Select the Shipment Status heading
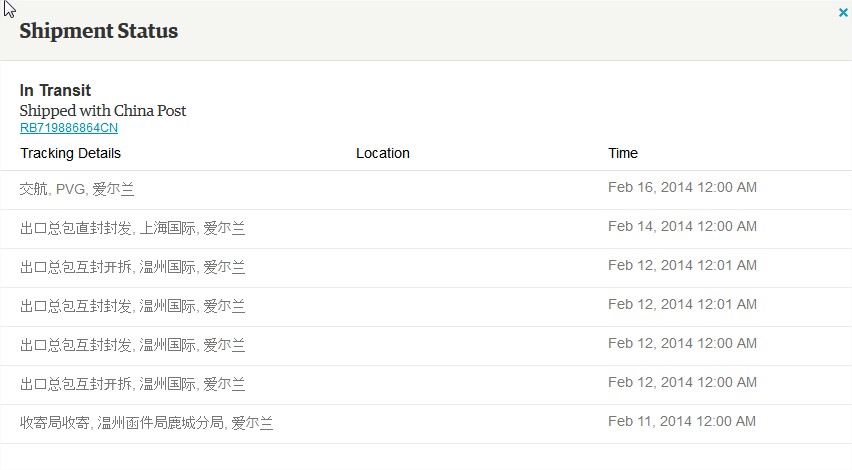The height and width of the screenshot is (470, 852). 98,31
